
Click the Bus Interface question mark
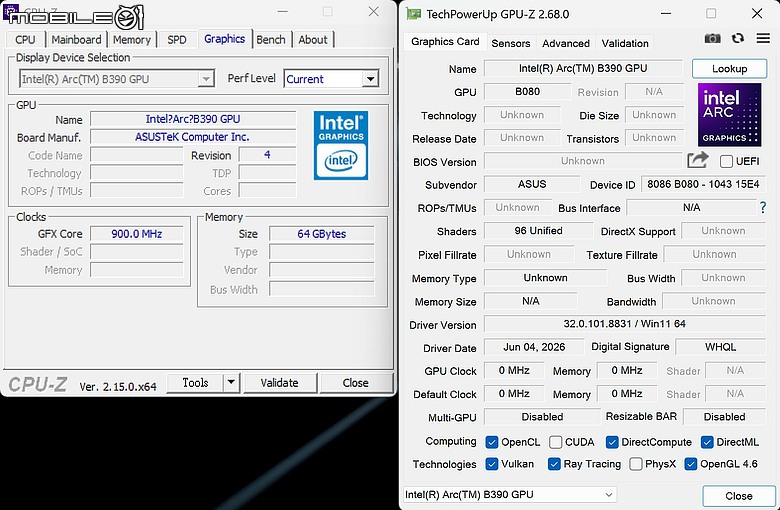pyautogui.click(x=763, y=208)
